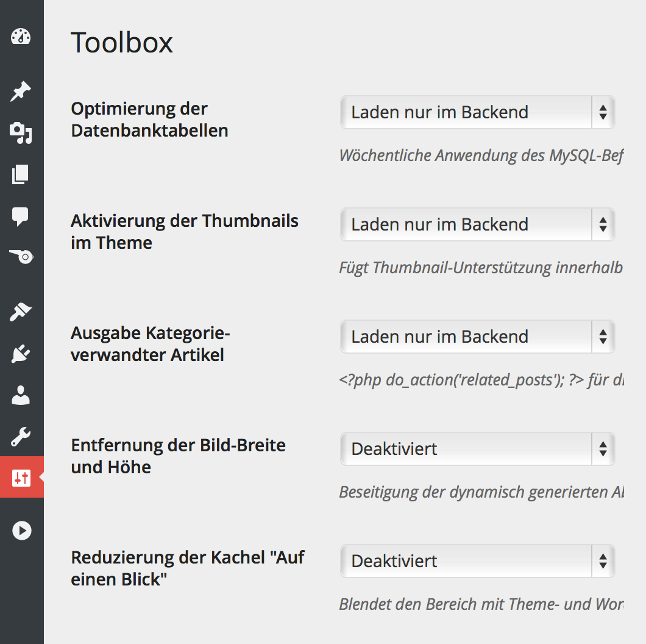This screenshot has width=646, height=644.
Task: Open the Dashboard gauge icon
Action: pos(21,37)
